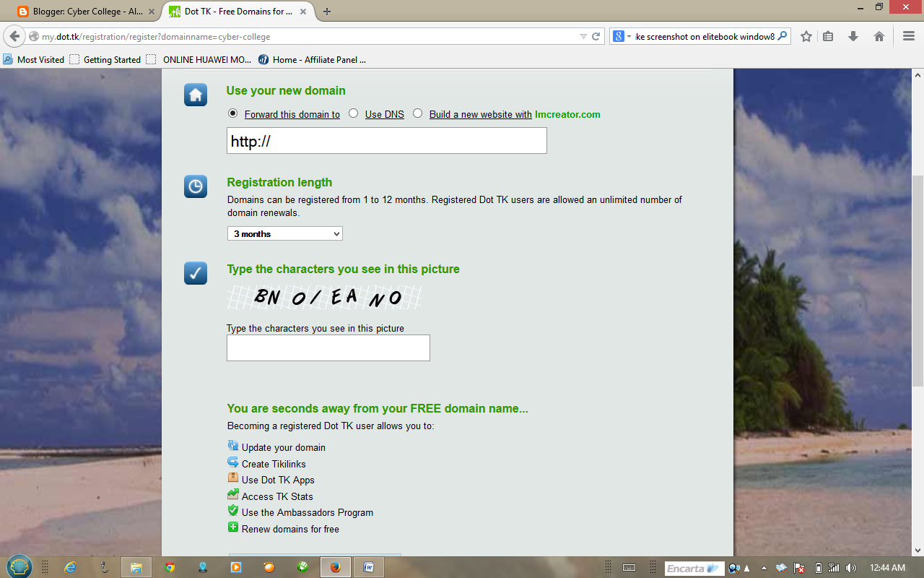Click the 'Create Tikilinks' icon
The image size is (924, 578).
pos(232,462)
